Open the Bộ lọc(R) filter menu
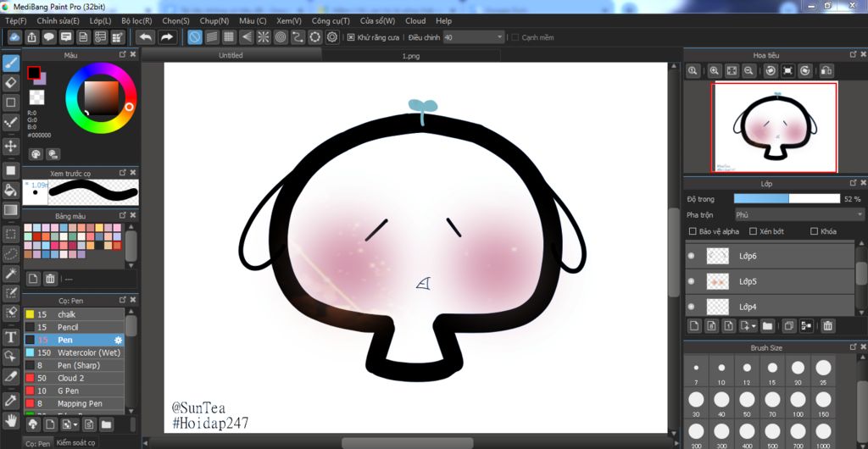The image size is (868, 449). 136,21
